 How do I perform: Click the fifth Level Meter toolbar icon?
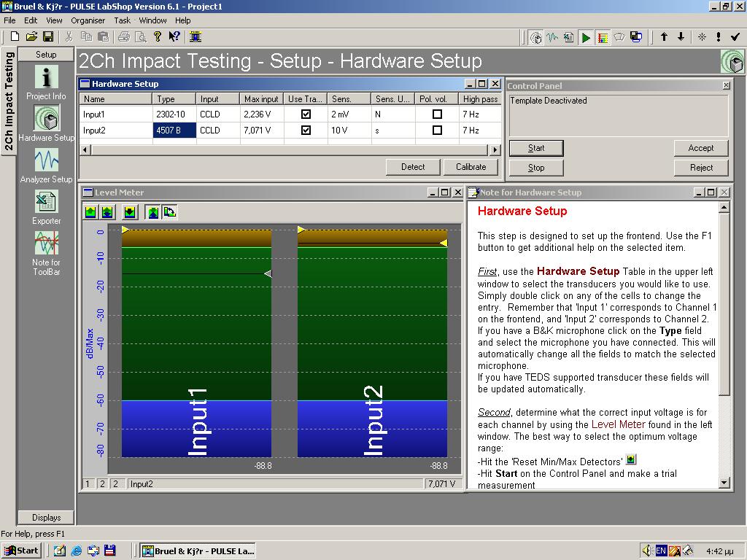[169, 212]
